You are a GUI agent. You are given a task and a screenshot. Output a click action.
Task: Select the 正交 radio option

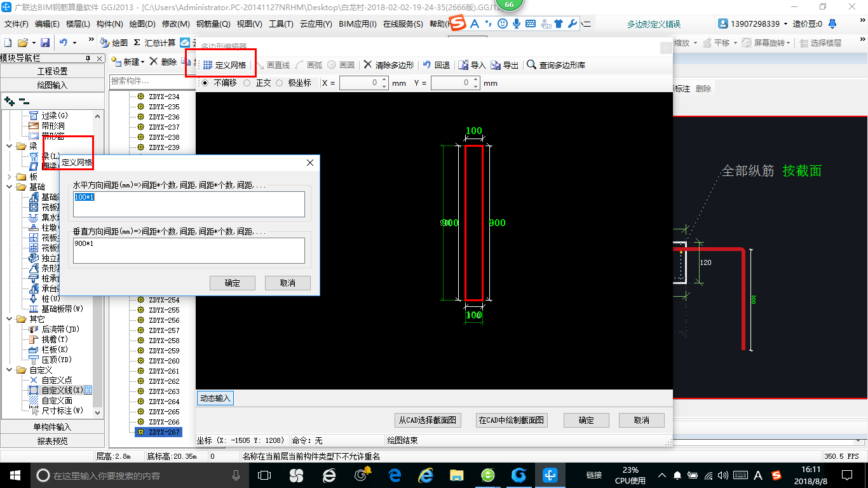pyautogui.click(x=257, y=83)
